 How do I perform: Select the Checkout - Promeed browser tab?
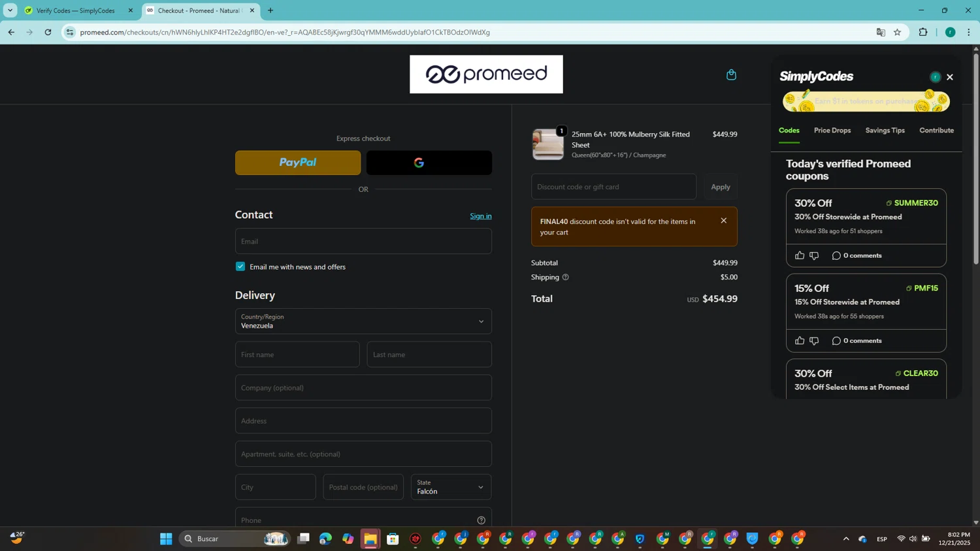point(199,10)
